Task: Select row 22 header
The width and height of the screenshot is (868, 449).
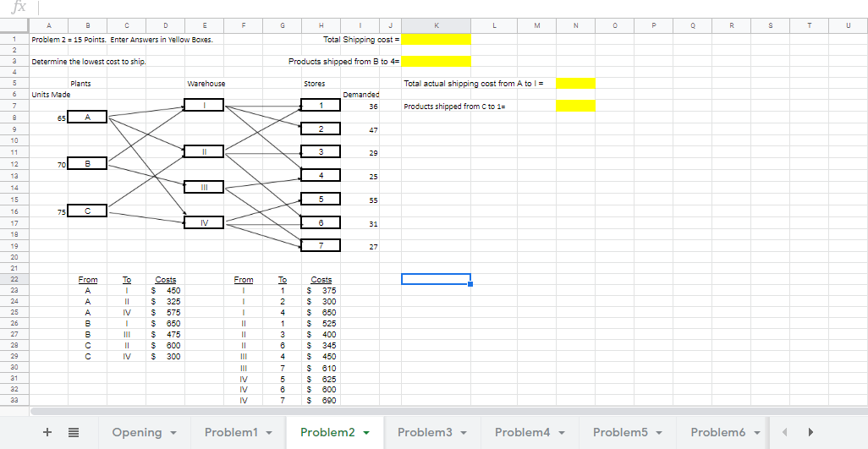Action: tap(14, 279)
